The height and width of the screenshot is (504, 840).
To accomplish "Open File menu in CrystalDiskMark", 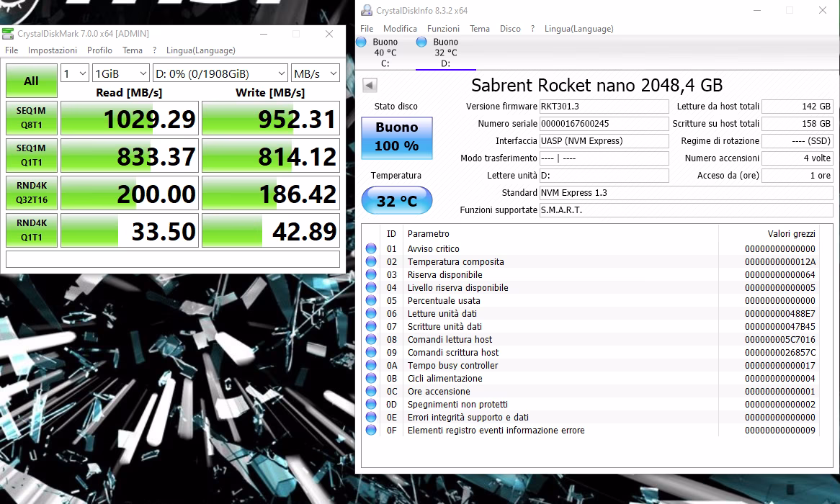I will click(x=12, y=50).
